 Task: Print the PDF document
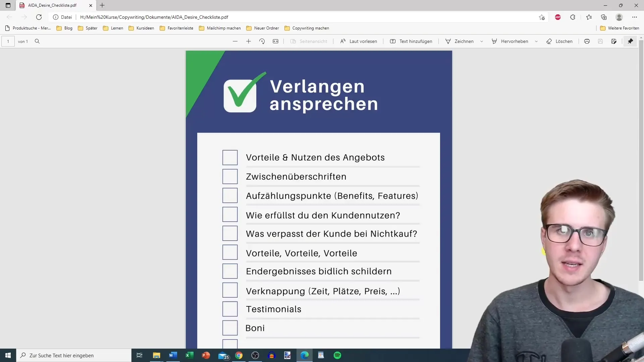(x=587, y=41)
